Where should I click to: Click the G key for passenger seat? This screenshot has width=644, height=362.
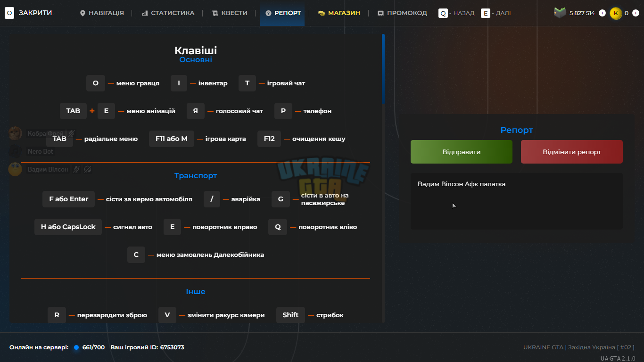(281, 199)
